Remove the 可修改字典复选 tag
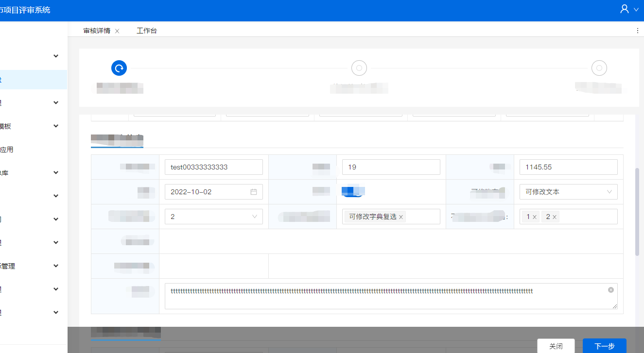 click(x=401, y=217)
